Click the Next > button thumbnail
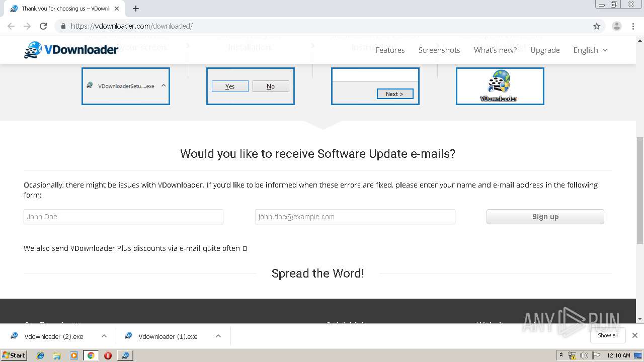This screenshot has width=644, height=362. [x=395, y=94]
